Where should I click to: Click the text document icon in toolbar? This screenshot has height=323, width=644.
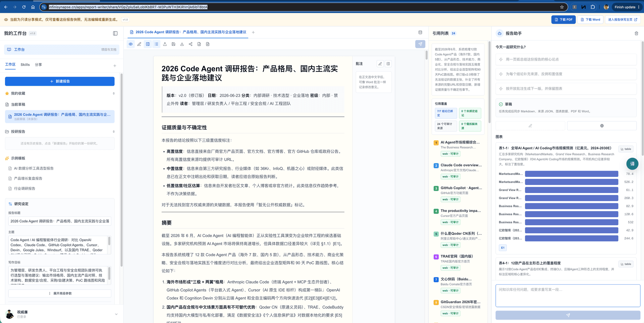coord(208,44)
